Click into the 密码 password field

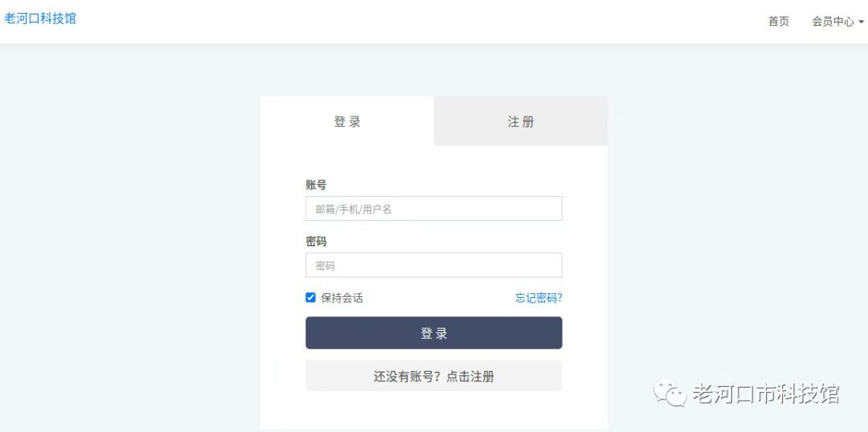[434, 266]
